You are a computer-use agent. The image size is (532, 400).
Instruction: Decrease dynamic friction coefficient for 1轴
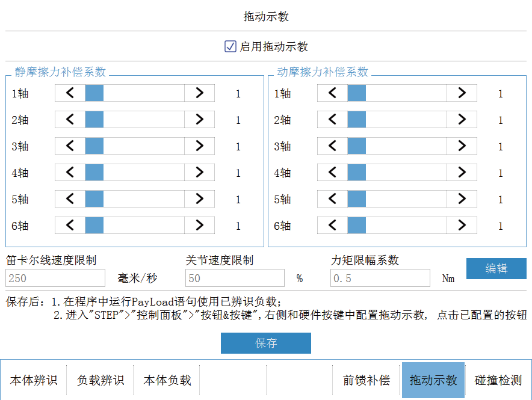(x=332, y=93)
